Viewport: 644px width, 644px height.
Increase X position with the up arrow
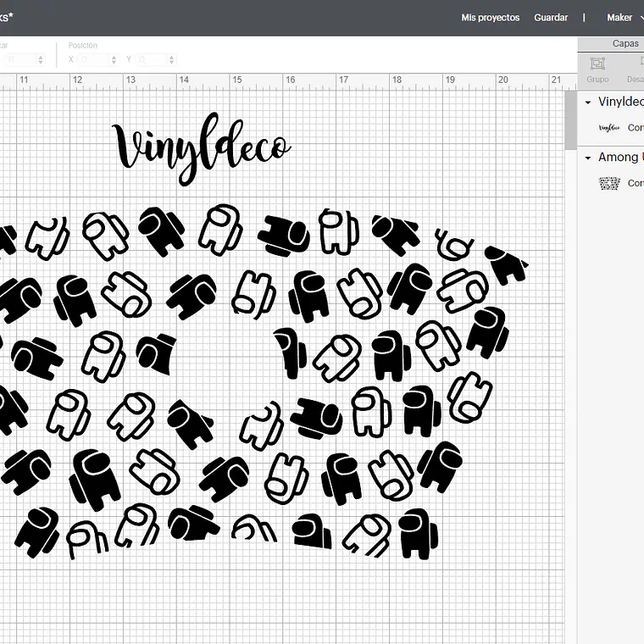(x=114, y=57)
